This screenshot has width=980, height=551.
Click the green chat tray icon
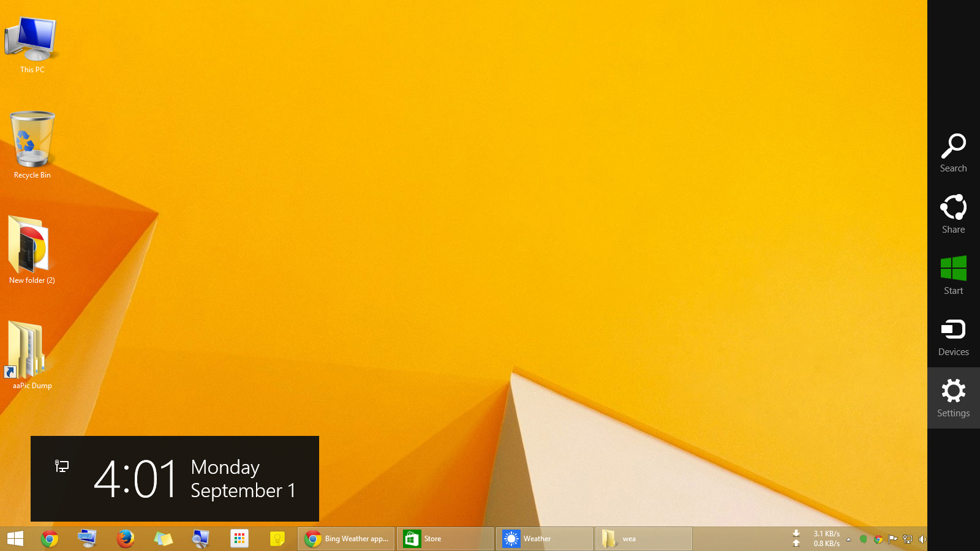[864, 539]
